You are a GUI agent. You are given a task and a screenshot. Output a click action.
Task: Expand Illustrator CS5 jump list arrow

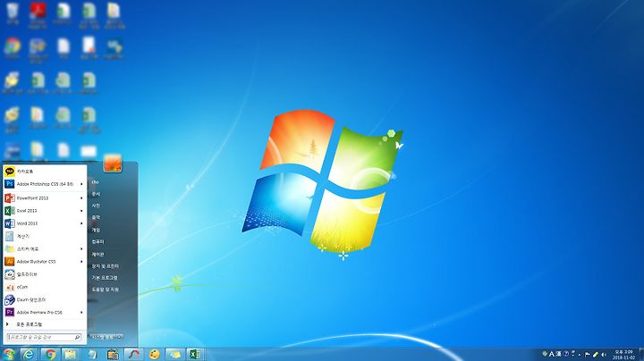point(81,262)
